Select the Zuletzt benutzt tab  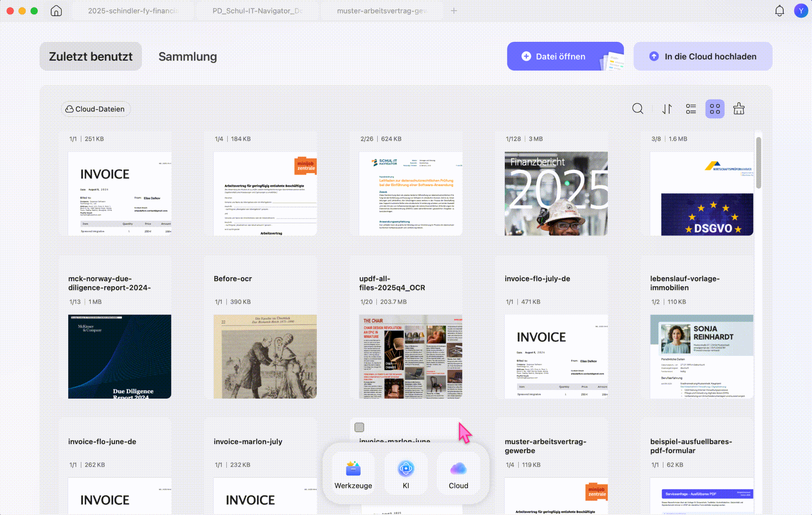coord(91,56)
